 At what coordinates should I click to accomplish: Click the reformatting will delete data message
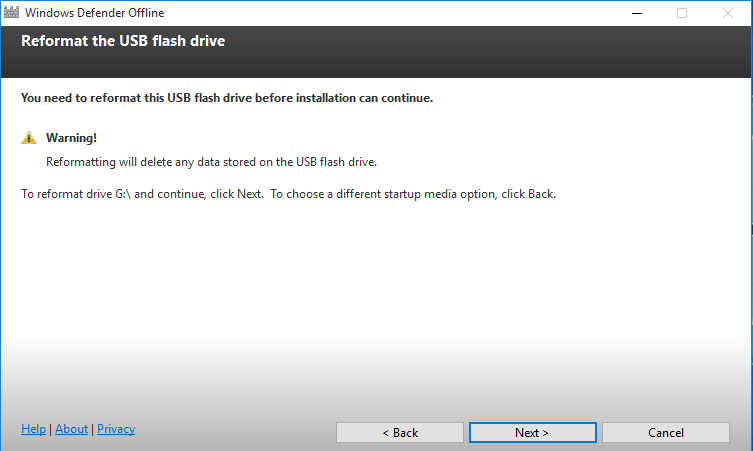pyautogui.click(x=211, y=162)
